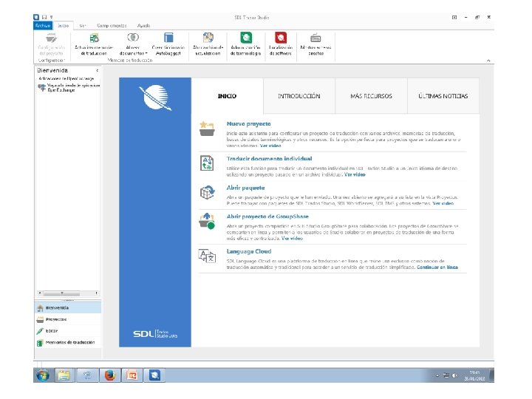532x399 pixels.
Task: Click the ribbon display options button in title bar
Action: [x=454, y=17]
